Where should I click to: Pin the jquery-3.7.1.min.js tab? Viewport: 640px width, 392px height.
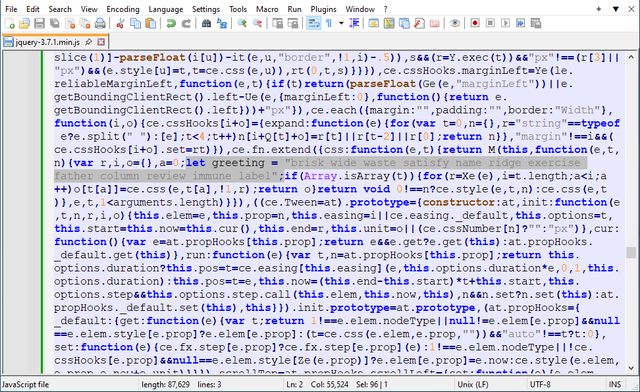[x=88, y=42]
